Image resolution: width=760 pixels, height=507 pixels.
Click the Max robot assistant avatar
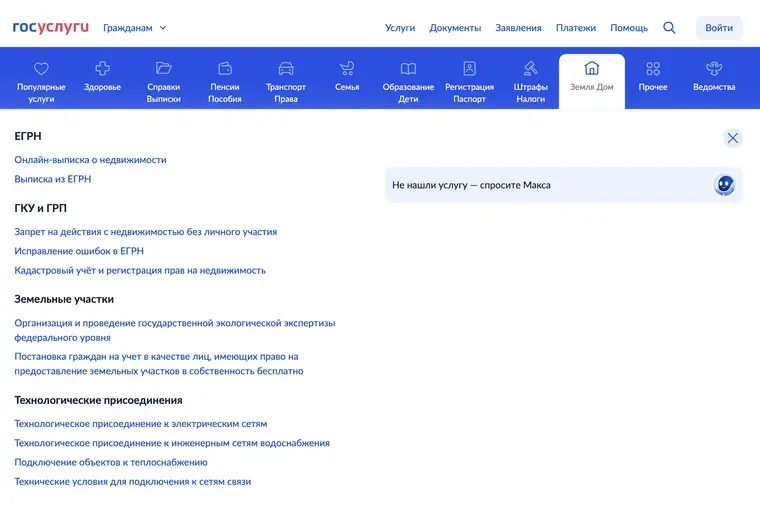[724, 185]
